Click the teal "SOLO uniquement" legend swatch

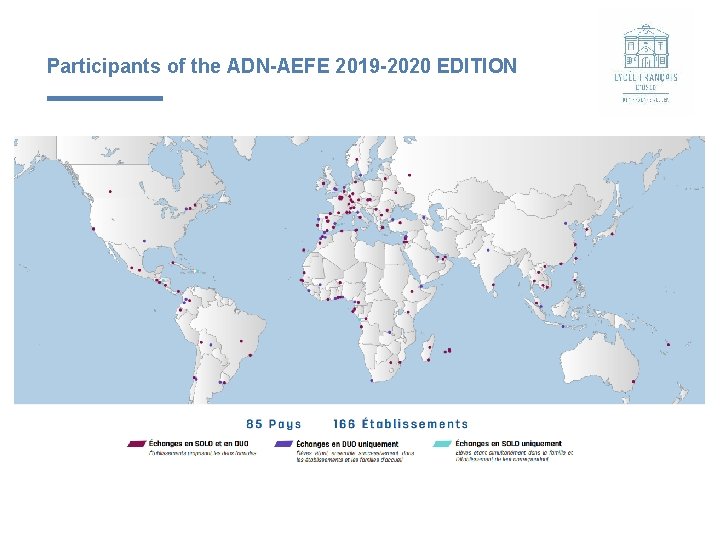click(x=442, y=444)
